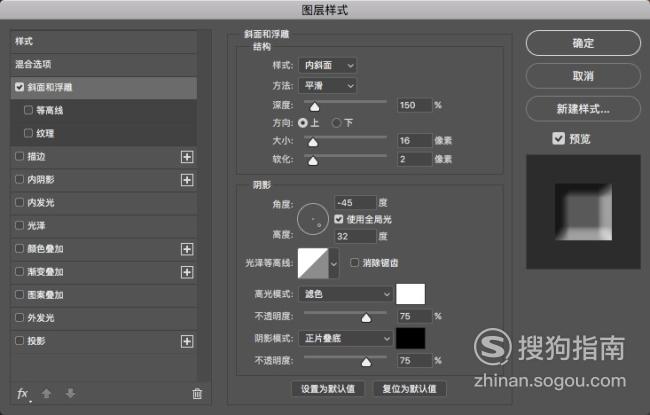Click the Cancel (取消) button
The width and height of the screenshot is (650, 415).
(x=583, y=76)
